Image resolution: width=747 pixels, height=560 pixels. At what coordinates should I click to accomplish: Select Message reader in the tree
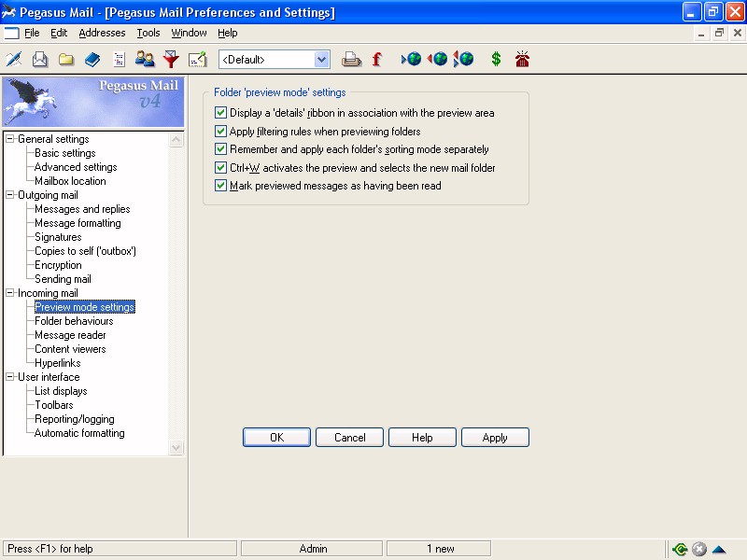point(70,335)
